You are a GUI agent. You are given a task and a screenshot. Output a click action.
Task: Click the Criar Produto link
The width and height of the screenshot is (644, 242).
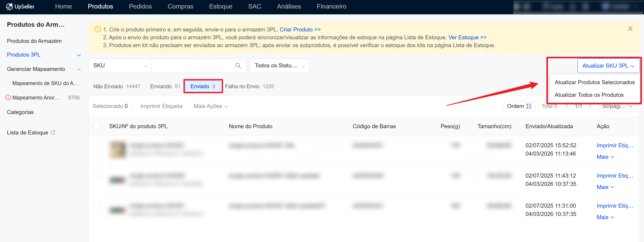pyautogui.click(x=300, y=29)
